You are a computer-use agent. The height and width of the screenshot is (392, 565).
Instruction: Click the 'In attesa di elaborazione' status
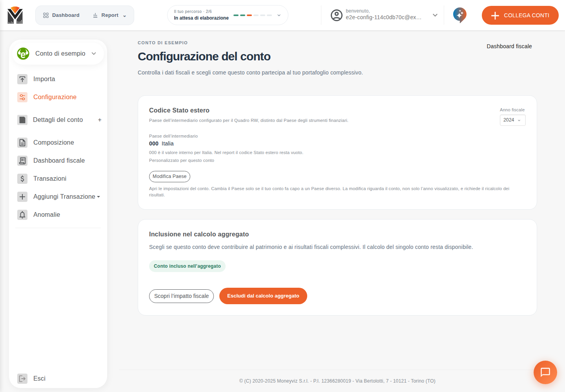pyautogui.click(x=201, y=18)
